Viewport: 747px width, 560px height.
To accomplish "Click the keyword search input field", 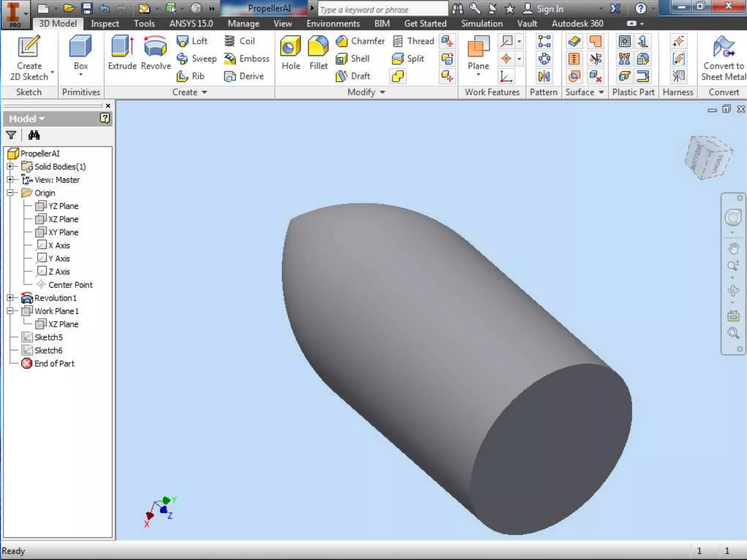I will pos(382,10).
